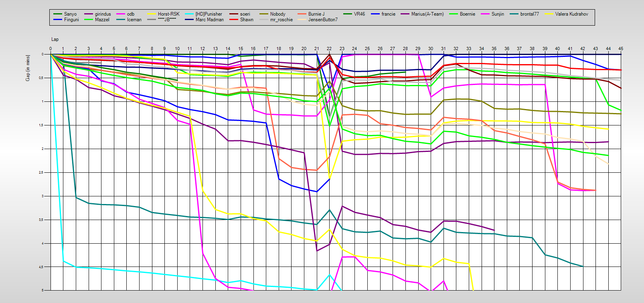Click the brontal77 legend label

click(x=529, y=14)
